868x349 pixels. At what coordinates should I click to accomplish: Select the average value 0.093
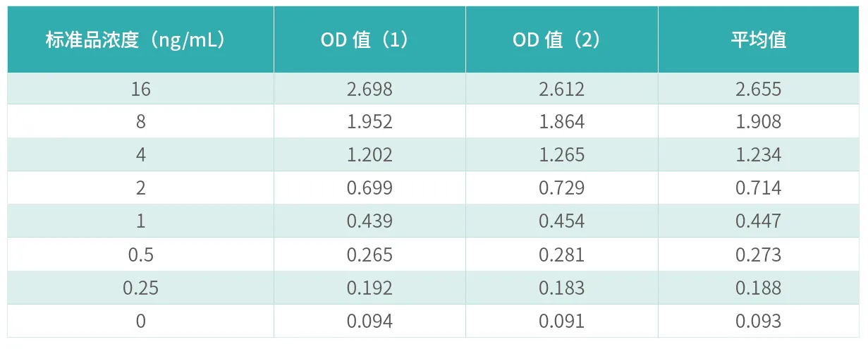click(759, 321)
